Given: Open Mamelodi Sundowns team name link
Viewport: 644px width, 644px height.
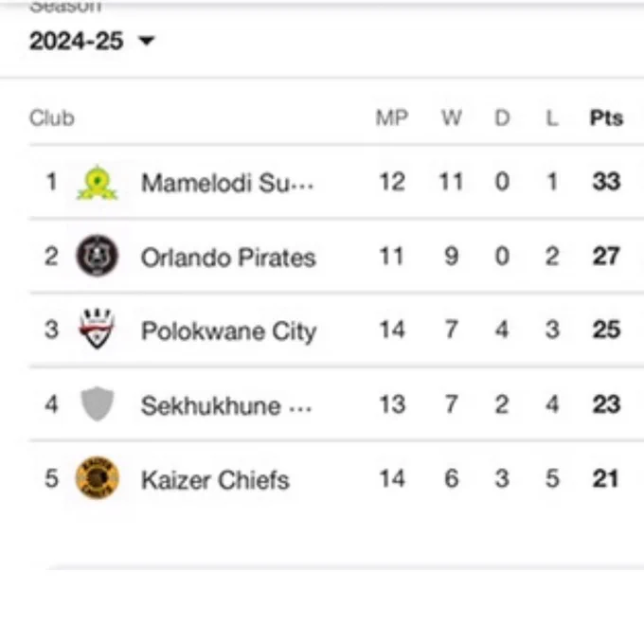Looking at the screenshot, I should pyautogui.click(x=226, y=182).
